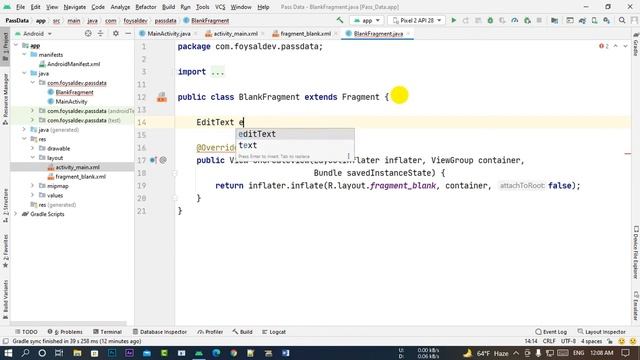Viewport: 640px width, 360px height.
Task: Toggle tool window bars icon at bottom-left
Action: click(x=5, y=341)
